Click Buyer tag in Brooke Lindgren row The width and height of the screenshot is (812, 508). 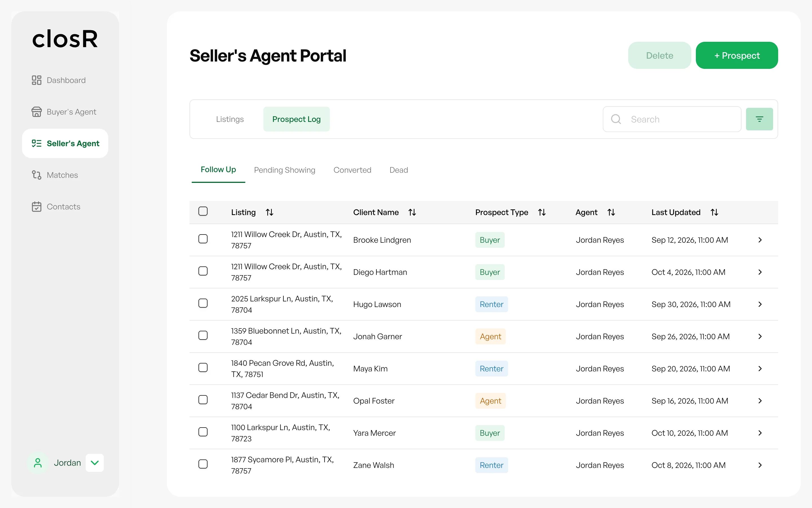pyautogui.click(x=490, y=240)
